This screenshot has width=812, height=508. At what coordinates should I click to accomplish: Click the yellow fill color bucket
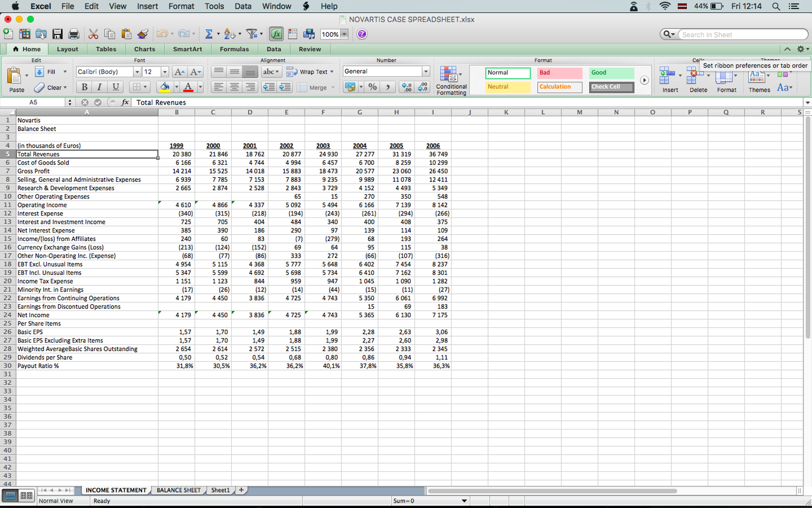coord(165,87)
